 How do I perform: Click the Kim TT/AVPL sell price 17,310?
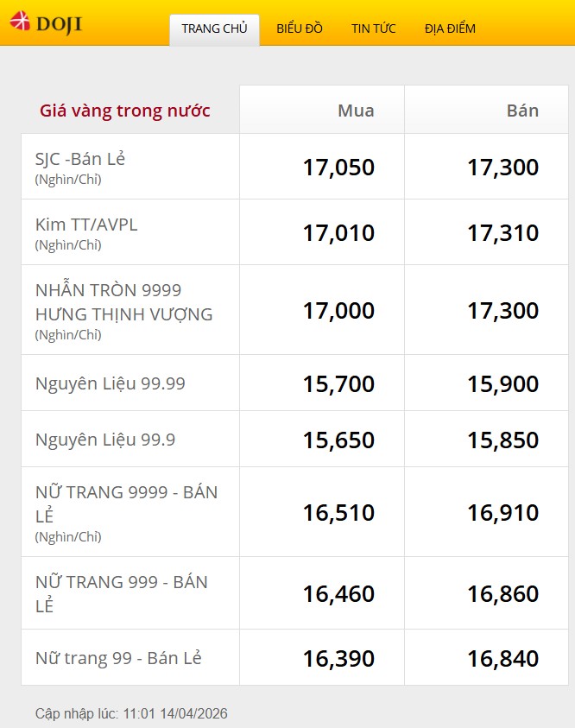coord(502,233)
